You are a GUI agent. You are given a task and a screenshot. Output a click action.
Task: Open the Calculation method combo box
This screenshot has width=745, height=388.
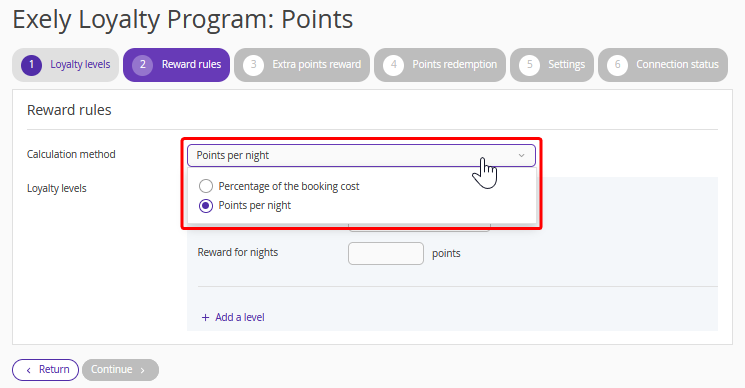(361, 155)
